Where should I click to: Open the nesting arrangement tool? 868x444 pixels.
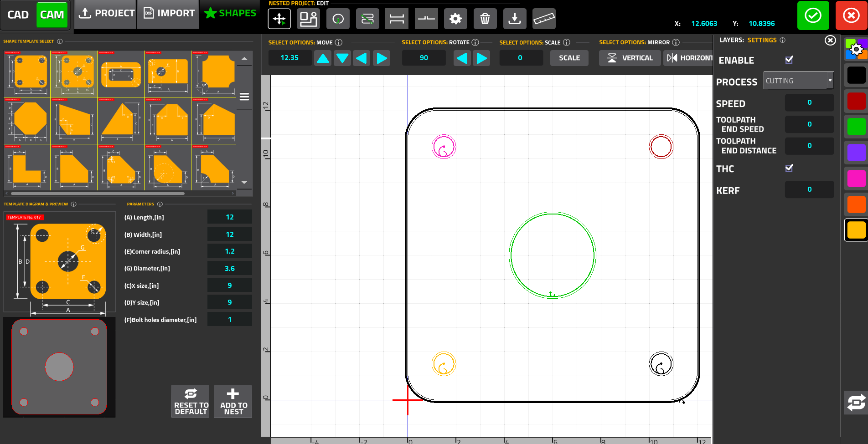pyautogui.click(x=308, y=19)
